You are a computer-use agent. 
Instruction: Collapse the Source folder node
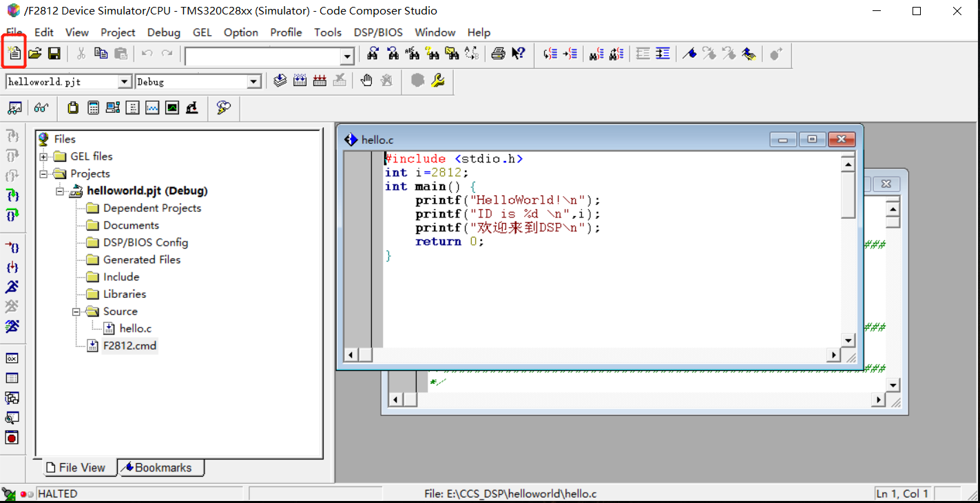[x=76, y=312]
